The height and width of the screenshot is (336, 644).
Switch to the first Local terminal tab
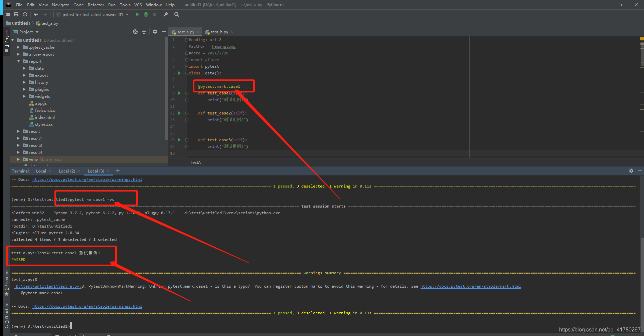41,171
